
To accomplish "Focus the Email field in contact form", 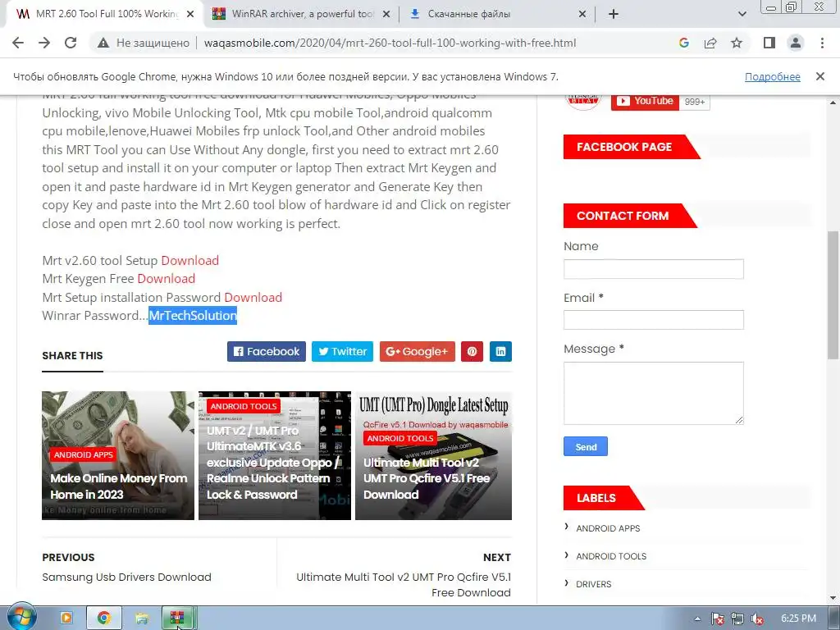I will (x=654, y=320).
